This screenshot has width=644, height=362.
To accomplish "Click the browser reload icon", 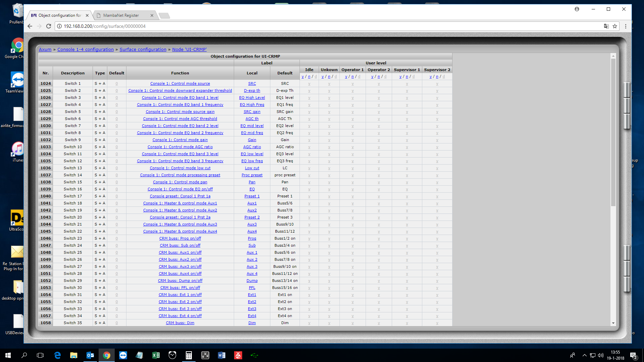I will [x=49, y=26].
